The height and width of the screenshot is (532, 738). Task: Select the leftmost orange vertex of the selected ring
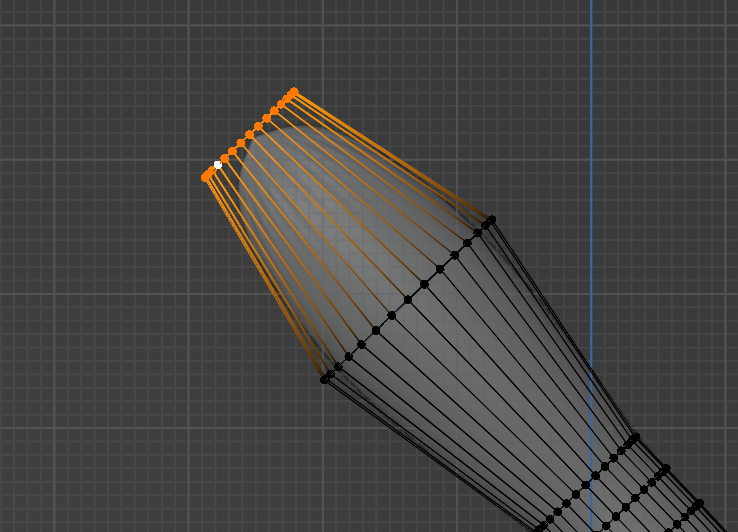pos(206,177)
